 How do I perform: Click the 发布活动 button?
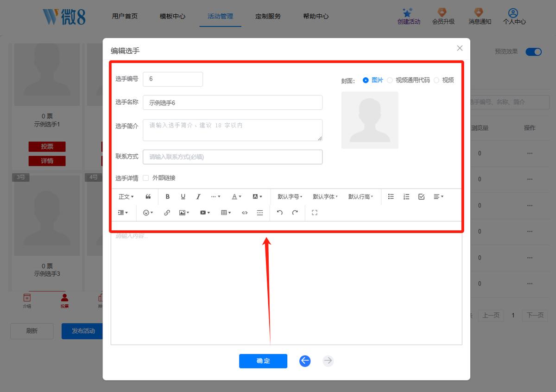(82, 331)
